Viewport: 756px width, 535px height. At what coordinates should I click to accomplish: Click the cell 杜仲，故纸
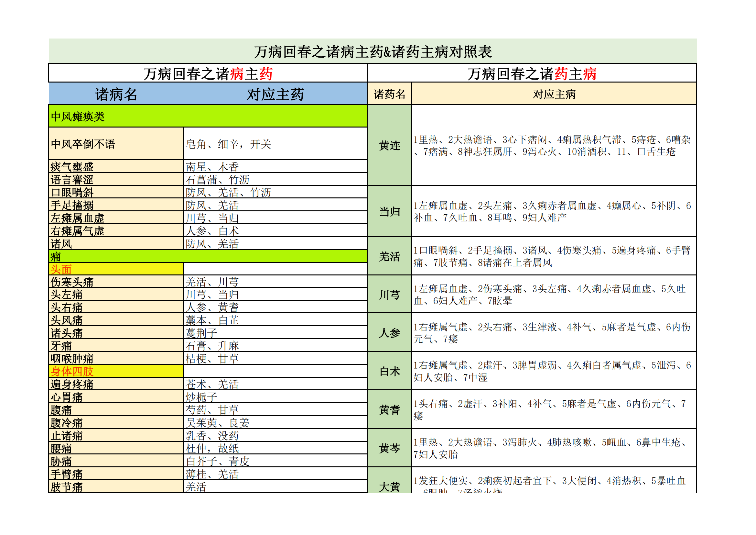tap(275, 448)
